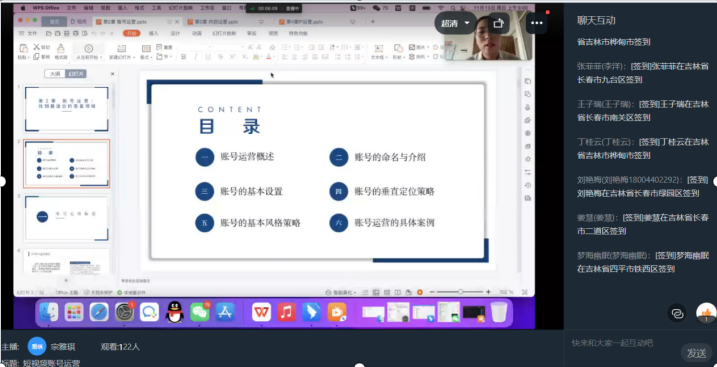The height and width of the screenshot is (367, 717).
Task: Click the fit-to-window icon in status bar
Action: point(525,292)
